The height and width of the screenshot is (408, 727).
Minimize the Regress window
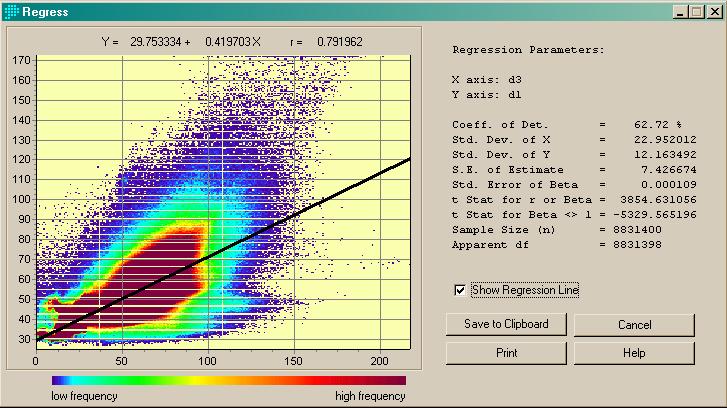pos(680,12)
